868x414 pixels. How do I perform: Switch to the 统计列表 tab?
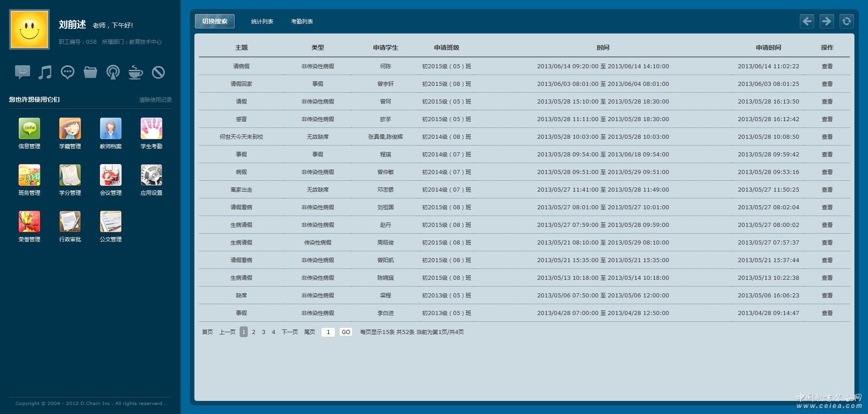[262, 22]
